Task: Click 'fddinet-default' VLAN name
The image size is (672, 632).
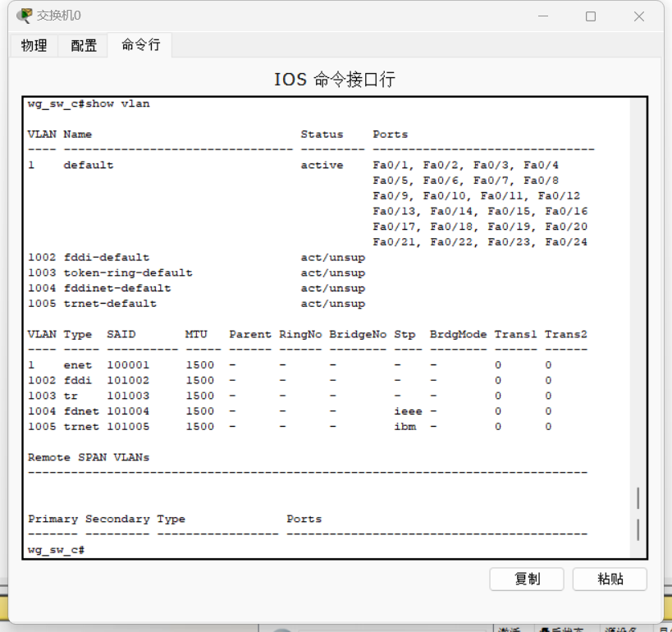Action: click(117, 288)
